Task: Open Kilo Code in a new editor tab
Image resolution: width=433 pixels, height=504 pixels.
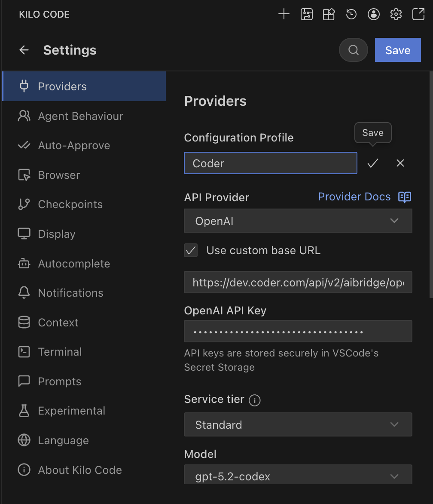Action: point(418,14)
